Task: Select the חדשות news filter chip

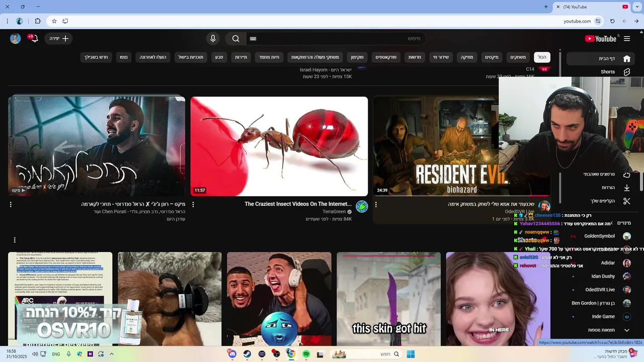Action: click(415, 57)
